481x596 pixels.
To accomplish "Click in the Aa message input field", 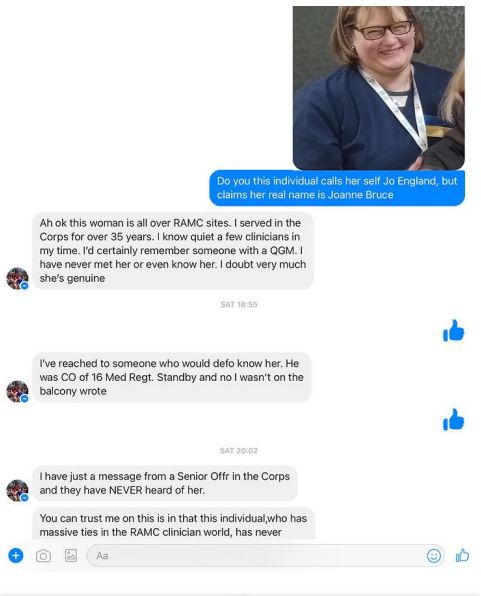I will (x=265, y=556).
